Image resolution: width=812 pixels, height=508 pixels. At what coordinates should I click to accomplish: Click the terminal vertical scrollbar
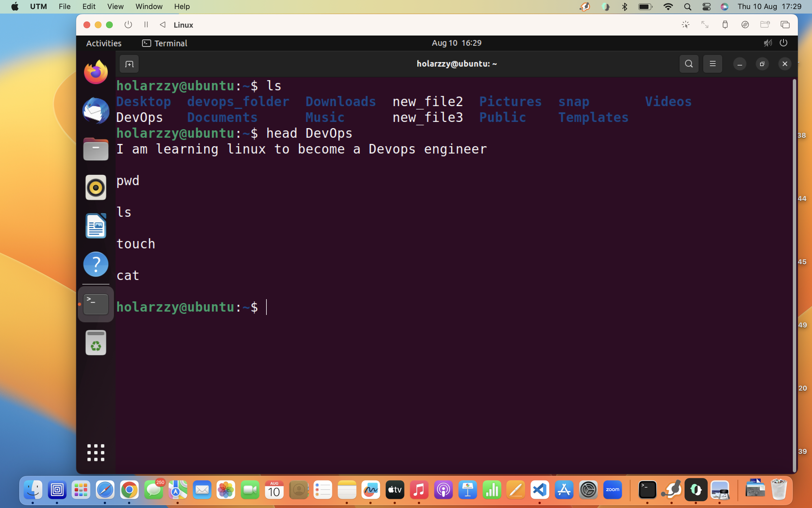point(794,275)
